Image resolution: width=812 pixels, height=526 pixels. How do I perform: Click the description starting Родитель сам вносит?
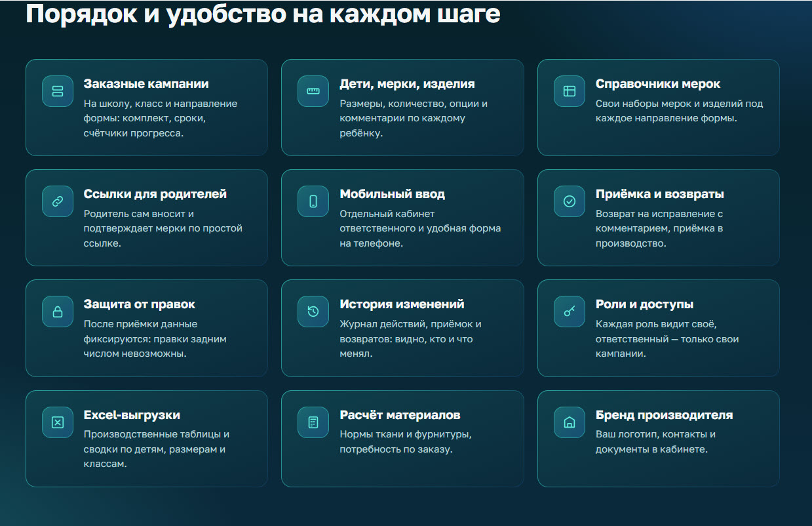coord(163,228)
